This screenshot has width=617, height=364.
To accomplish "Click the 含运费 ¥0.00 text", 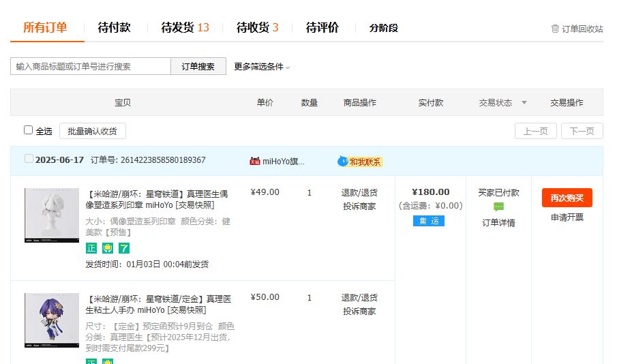I will point(430,206).
